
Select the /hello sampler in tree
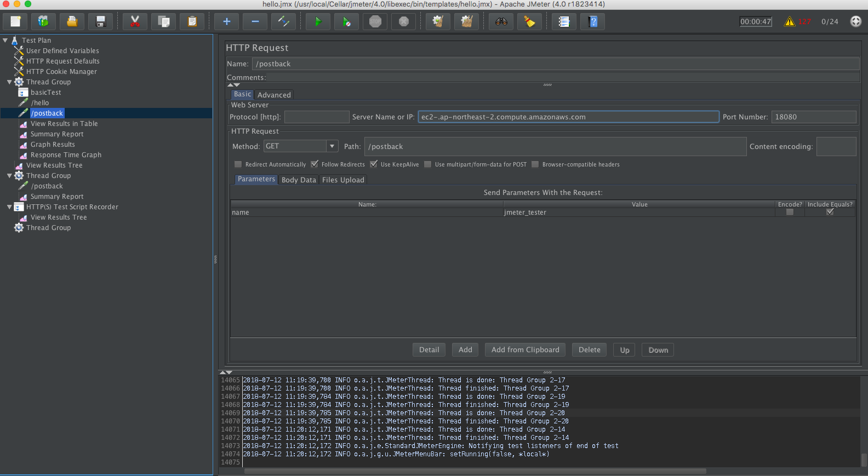tap(40, 103)
